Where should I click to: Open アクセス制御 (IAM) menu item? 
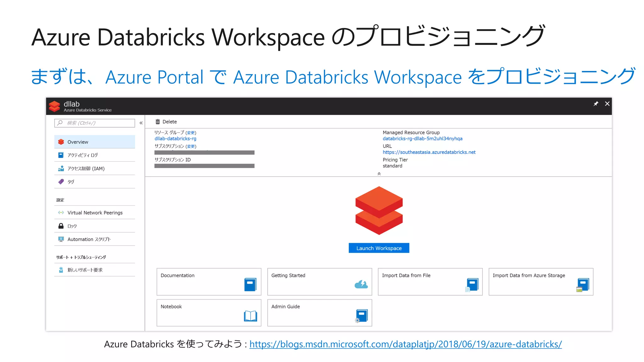click(x=86, y=169)
